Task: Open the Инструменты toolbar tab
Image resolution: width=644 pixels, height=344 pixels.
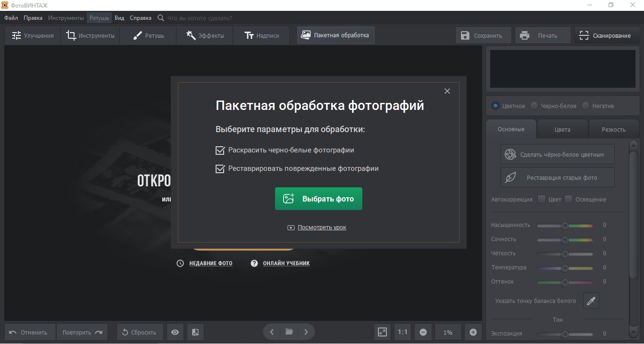Action: (x=90, y=35)
